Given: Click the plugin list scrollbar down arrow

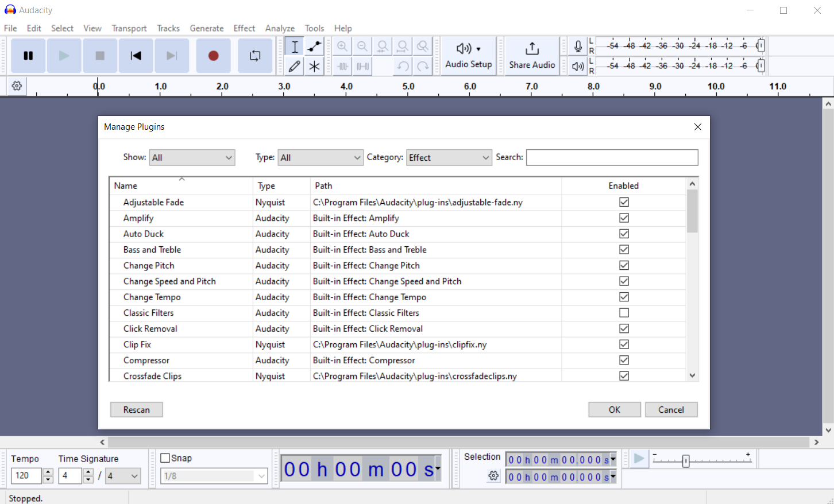Looking at the screenshot, I should tap(692, 375).
